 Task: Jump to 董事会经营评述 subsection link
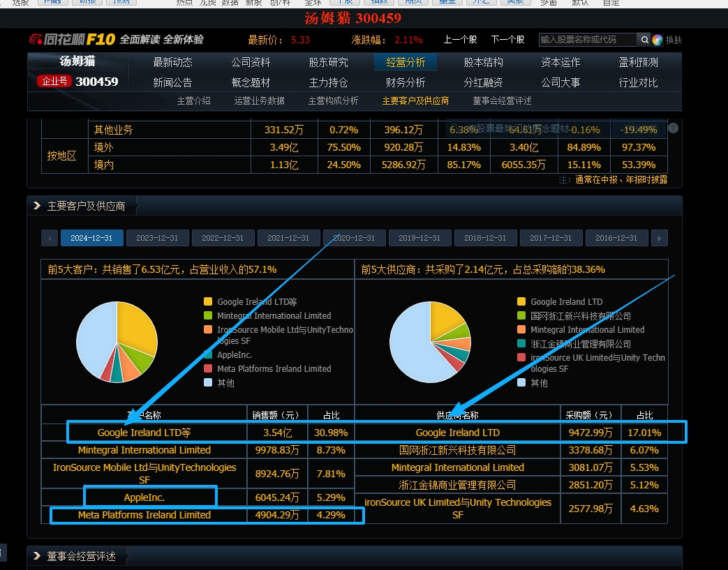(502, 100)
